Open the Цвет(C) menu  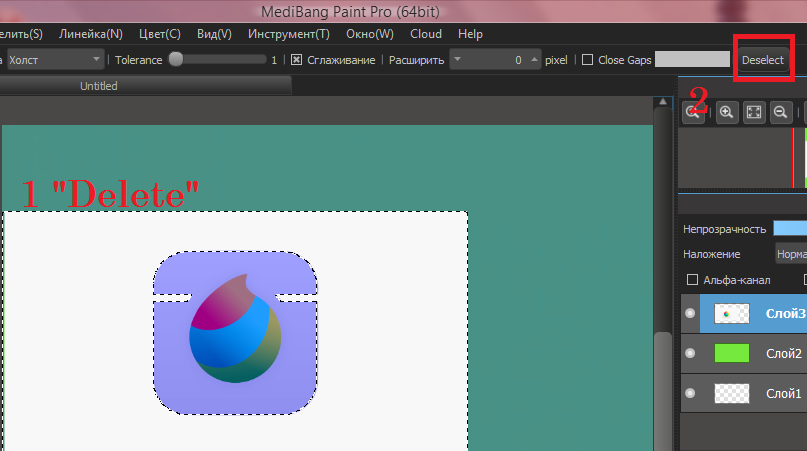click(160, 34)
